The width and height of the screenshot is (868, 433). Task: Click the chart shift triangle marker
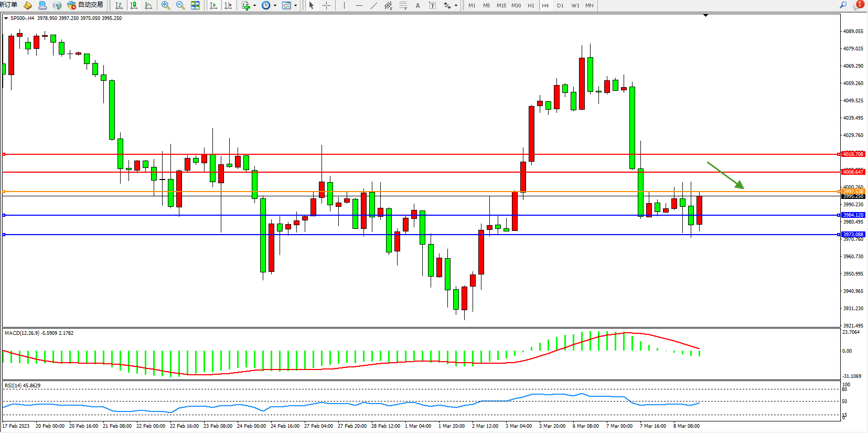click(705, 15)
